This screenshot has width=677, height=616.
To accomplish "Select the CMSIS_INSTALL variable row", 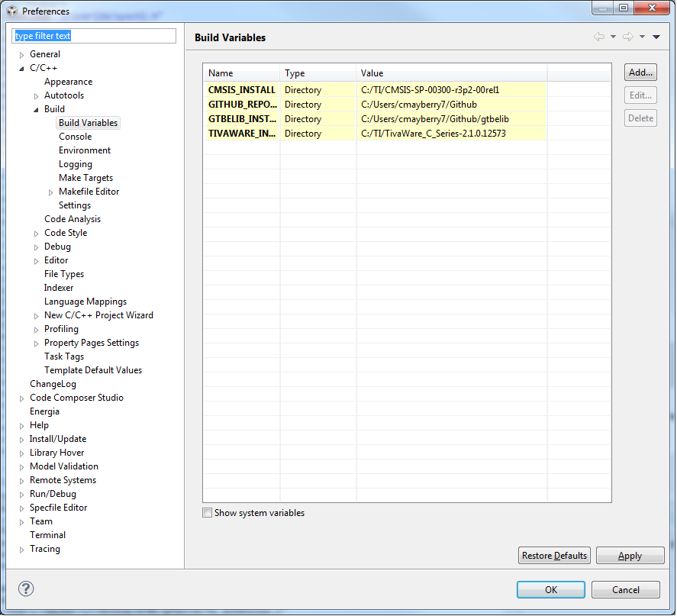I will tap(375, 90).
